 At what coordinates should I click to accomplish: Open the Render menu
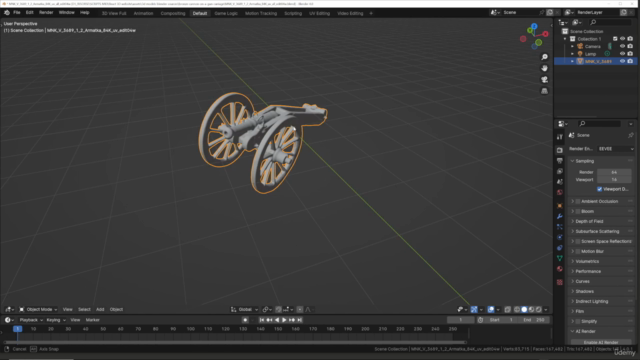click(46, 13)
